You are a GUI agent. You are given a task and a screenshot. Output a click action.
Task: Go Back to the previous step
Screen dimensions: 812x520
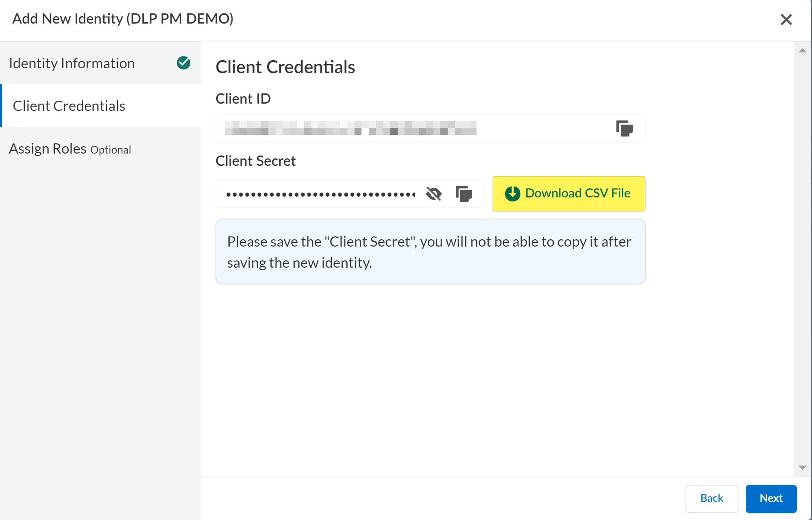(x=711, y=498)
